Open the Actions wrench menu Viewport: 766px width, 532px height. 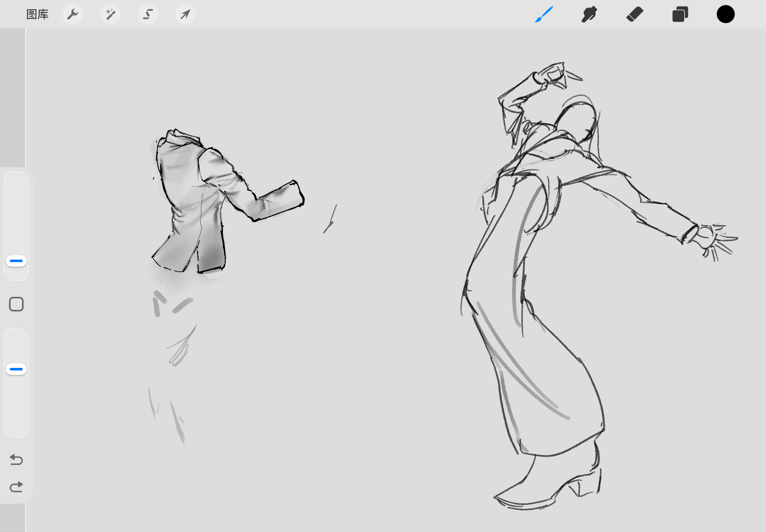(x=73, y=14)
